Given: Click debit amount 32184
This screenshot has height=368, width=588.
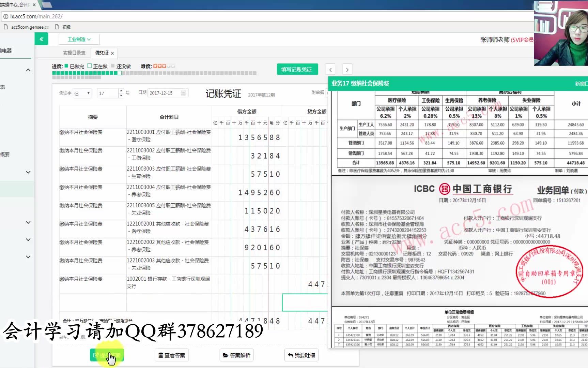Looking at the screenshot, I should pos(265,156).
